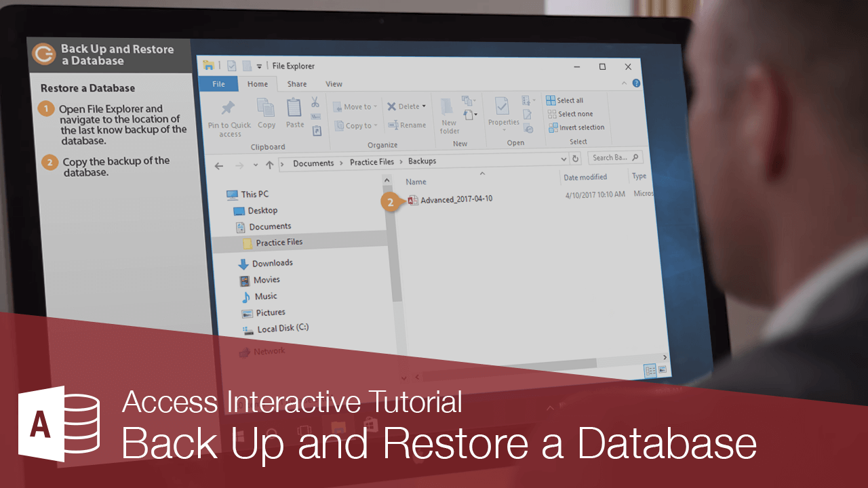Click the 4/10/2017 10:10 AM date cell

pyautogui.click(x=595, y=195)
